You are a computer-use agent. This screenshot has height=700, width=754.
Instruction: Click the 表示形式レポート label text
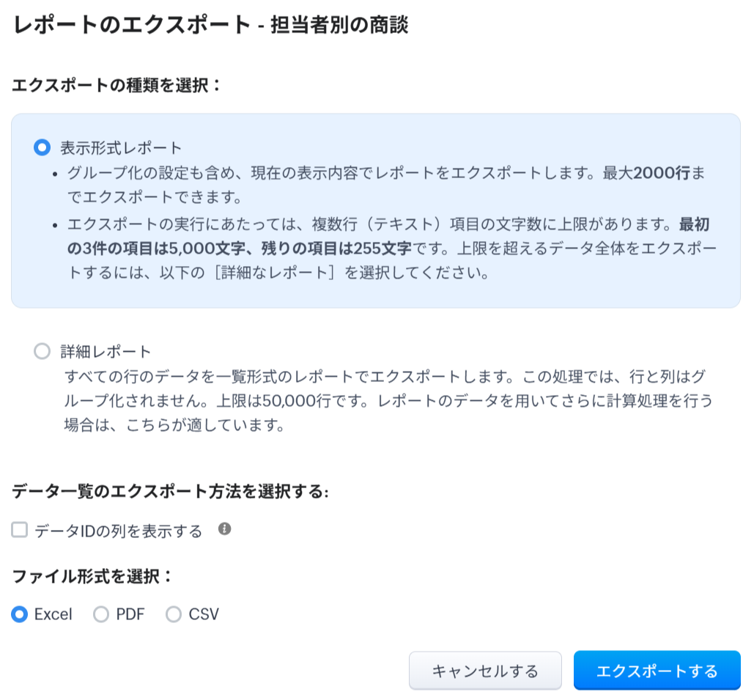(x=121, y=147)
